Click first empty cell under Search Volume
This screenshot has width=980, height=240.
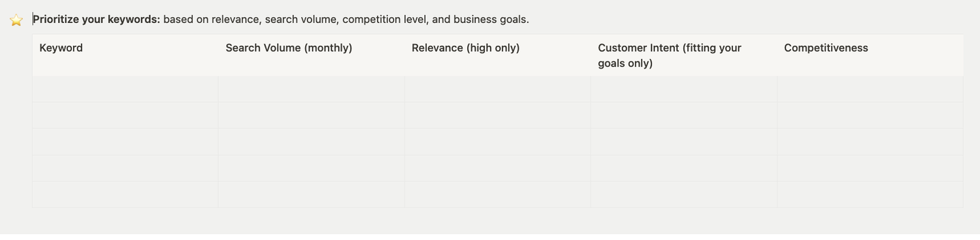point(312,89)
